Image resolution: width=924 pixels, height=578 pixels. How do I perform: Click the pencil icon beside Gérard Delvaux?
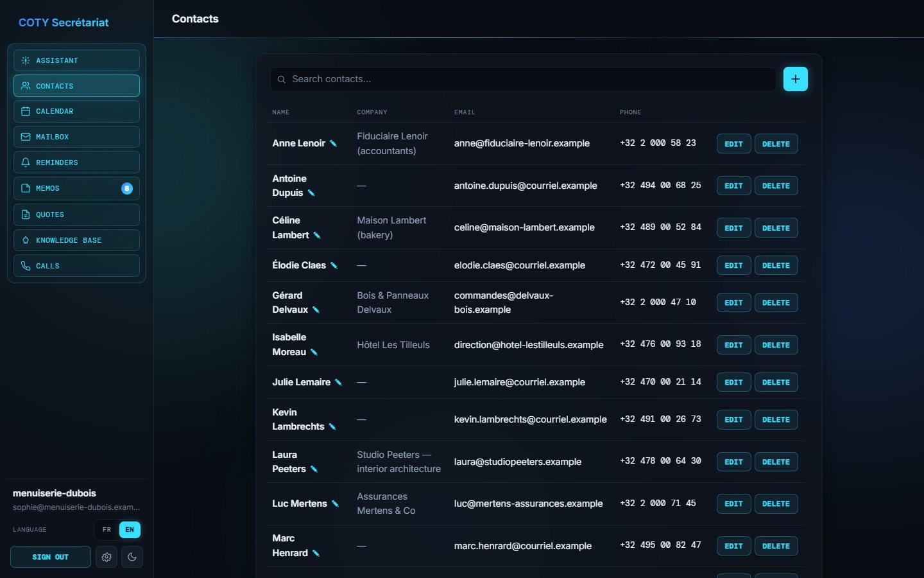316,310
